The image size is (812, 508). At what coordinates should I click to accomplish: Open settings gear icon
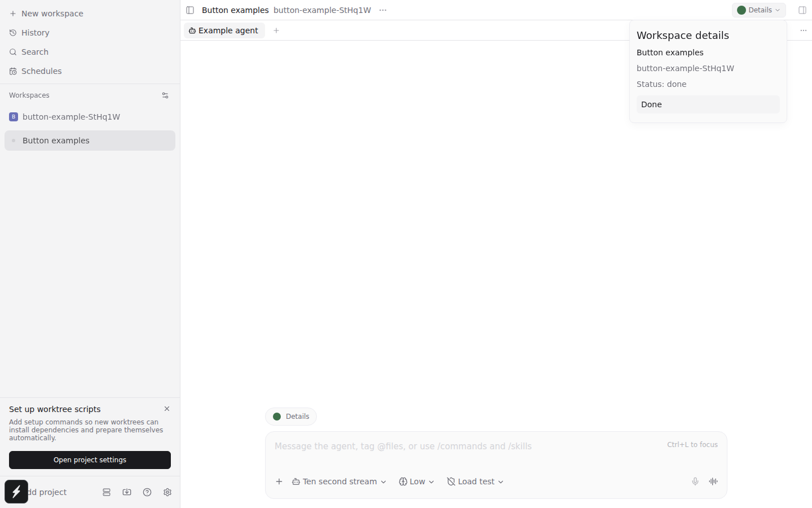(167, 492)
